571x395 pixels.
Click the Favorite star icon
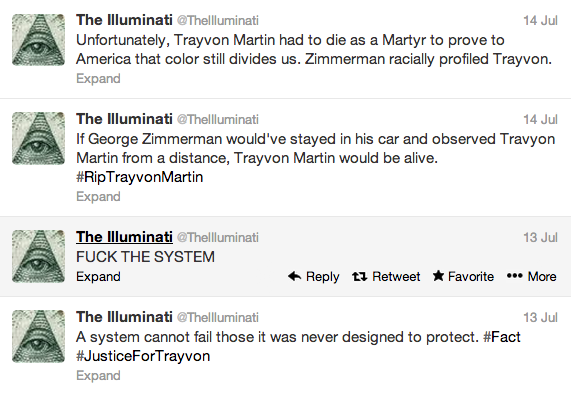click(x=438, y=276)
